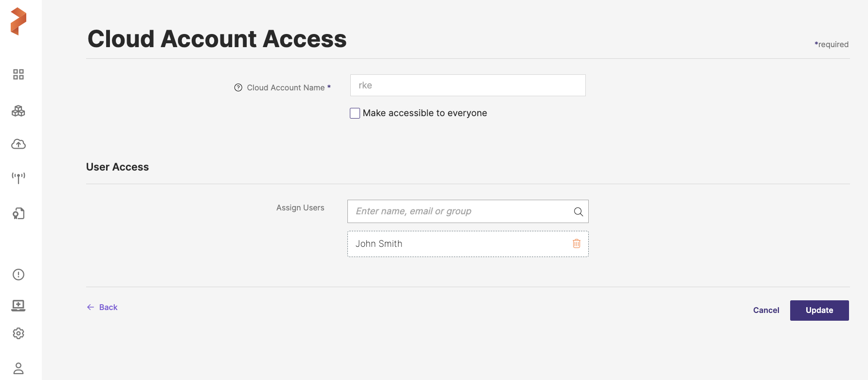Click the antenna signal icon in sidebar
The height and width of the screenshot is (380, 868).
18,178
